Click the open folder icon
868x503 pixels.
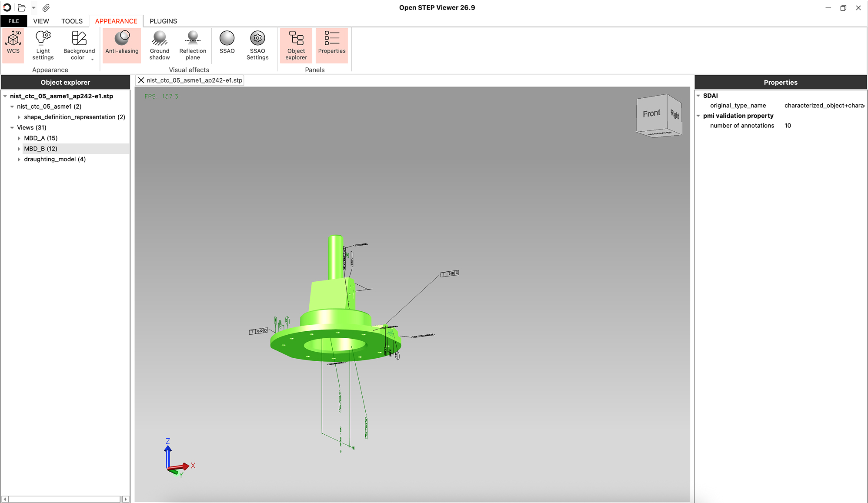coord(21,8)
